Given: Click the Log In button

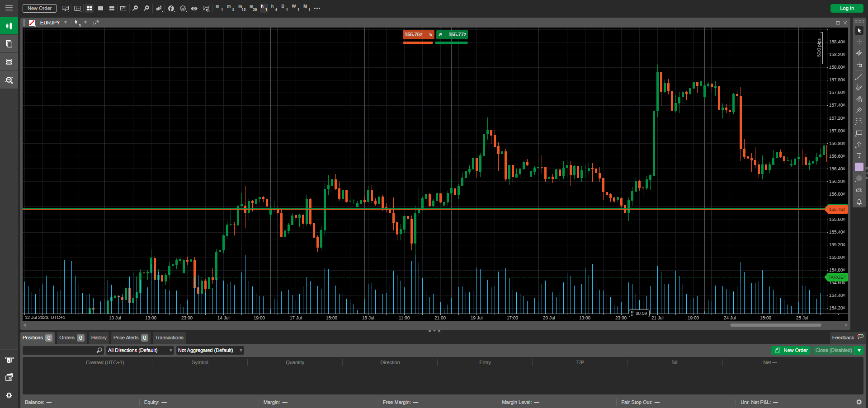Looking at the screenshot, I should click(x=847, y=8).
